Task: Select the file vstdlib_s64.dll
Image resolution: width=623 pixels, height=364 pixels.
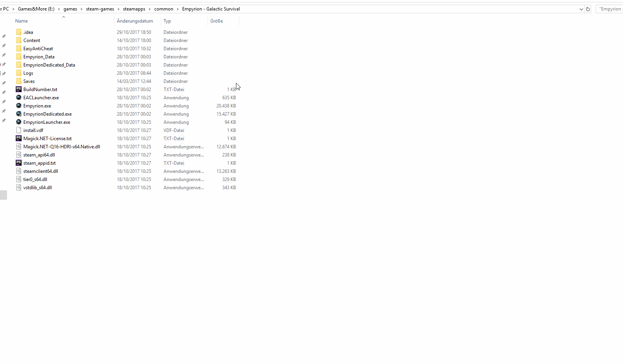Action: (x=37, y=188)
